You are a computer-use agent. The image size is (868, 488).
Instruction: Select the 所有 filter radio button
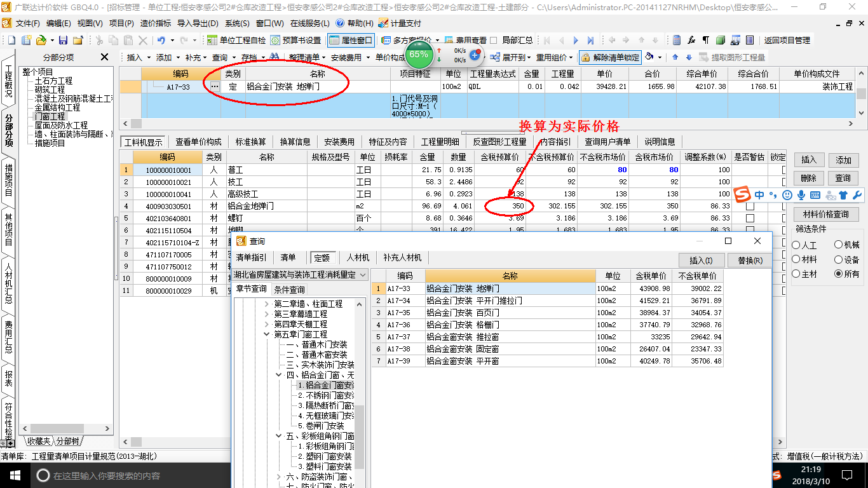(x=838, y=274)
